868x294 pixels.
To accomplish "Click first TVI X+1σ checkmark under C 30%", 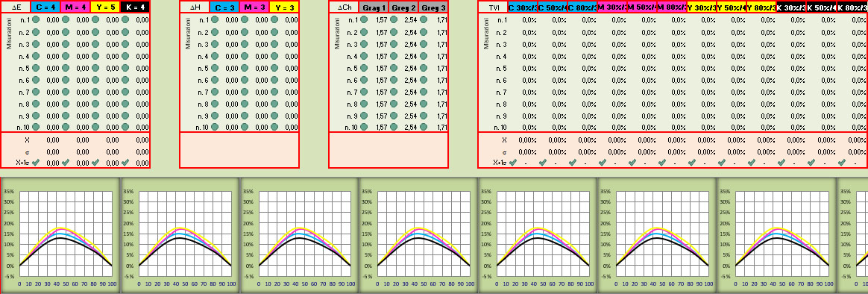I will [x=512, y=163].
